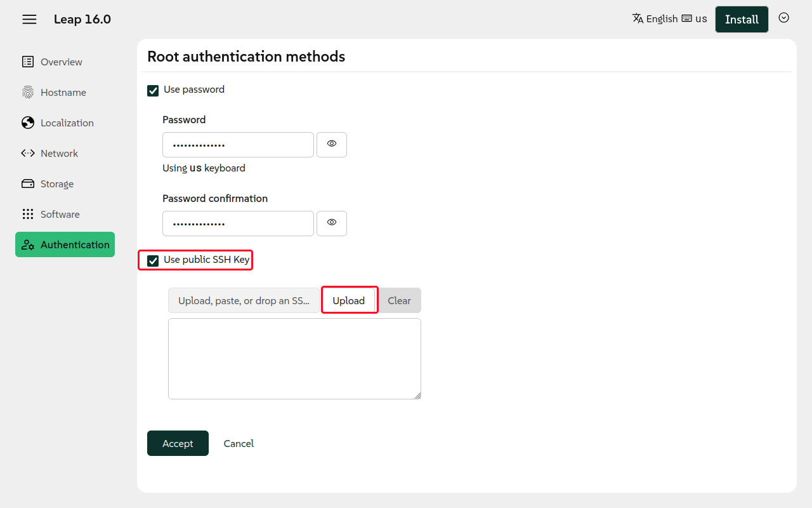Click the Overview sidebar icon
812x508 pixels.
tap(28, 62)
